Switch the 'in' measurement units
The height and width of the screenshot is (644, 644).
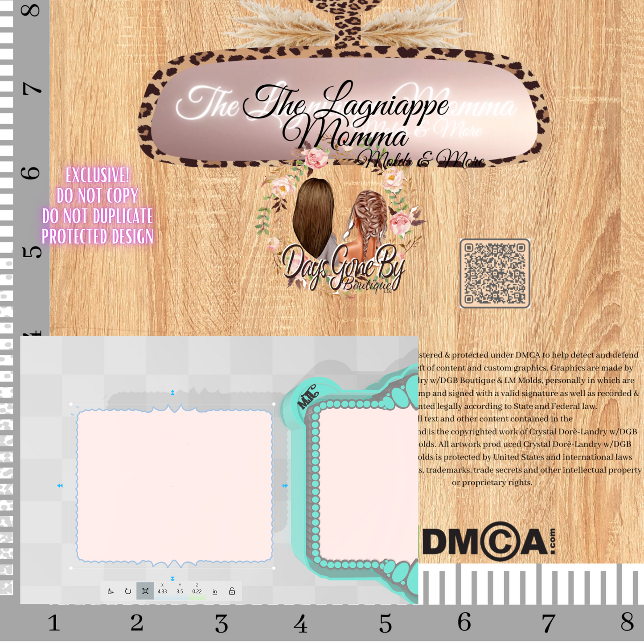[215, 592]
